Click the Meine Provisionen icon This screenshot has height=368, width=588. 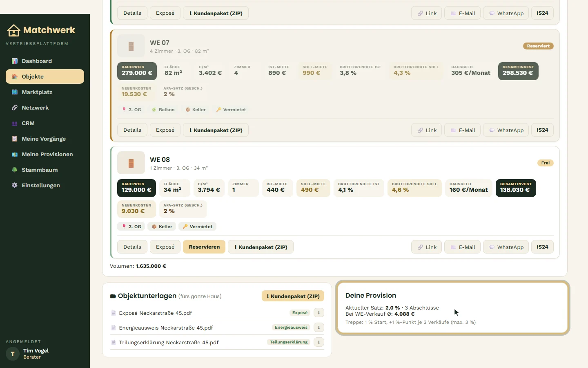click(x=15, y=154)
